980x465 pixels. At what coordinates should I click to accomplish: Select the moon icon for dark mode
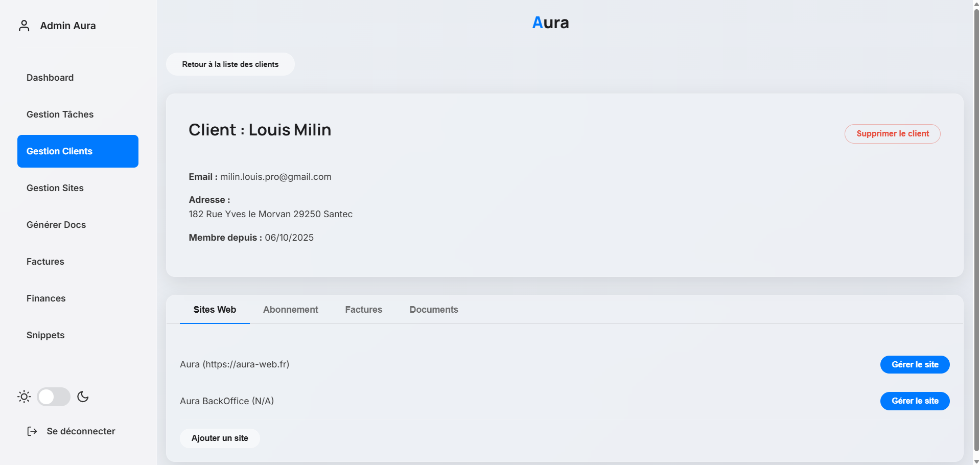(x=83, y=397)
